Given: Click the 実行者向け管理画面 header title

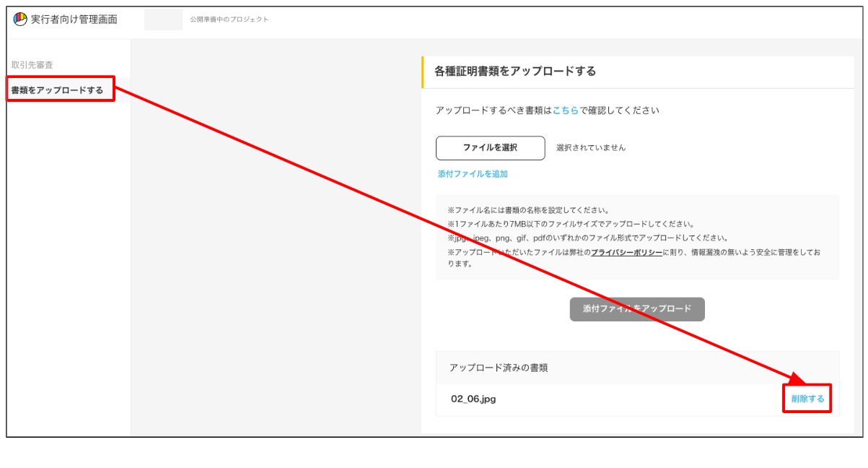Looking at the screenshot, I should tap(74, 19).
